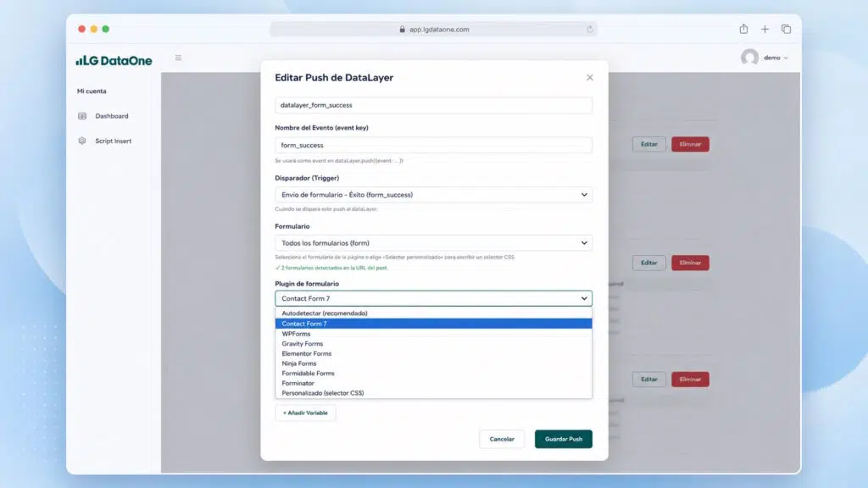Open the Script Insert sidebar item
Viewport: 868px width, 488px height.
pos(113,141)
